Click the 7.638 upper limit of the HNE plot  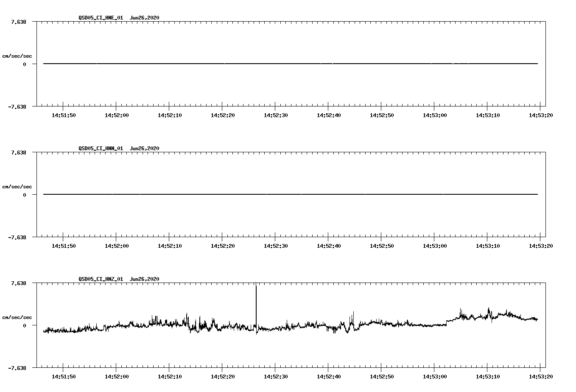[x=19, y=22]
